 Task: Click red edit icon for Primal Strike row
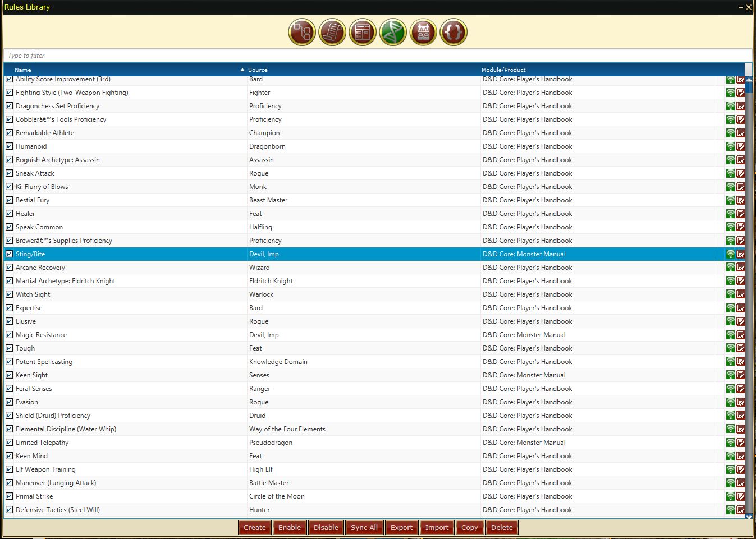point(740,496)
